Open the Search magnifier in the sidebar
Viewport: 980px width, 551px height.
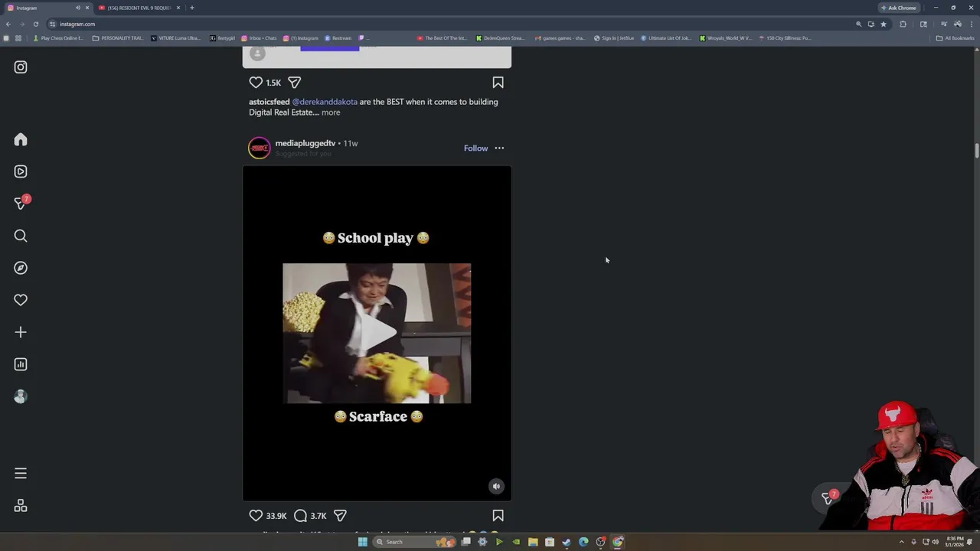click(x=21, y=236)
